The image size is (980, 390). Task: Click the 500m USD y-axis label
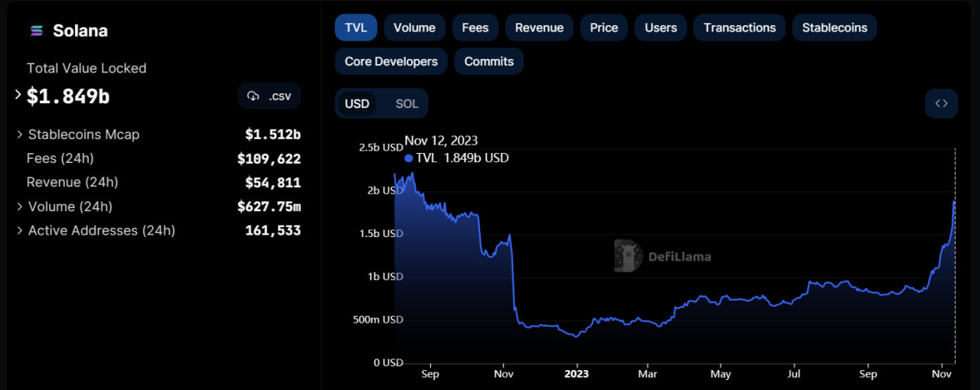[x=377, y=320]
